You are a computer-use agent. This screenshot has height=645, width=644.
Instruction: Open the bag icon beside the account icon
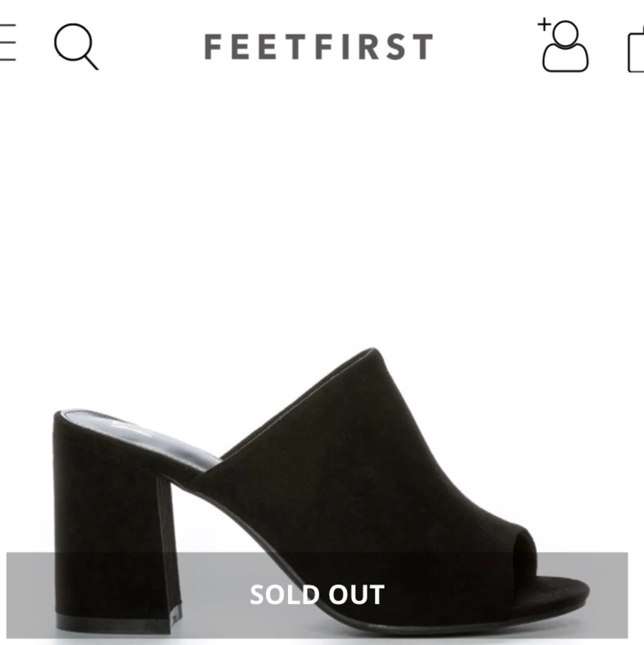pos(637,52)
